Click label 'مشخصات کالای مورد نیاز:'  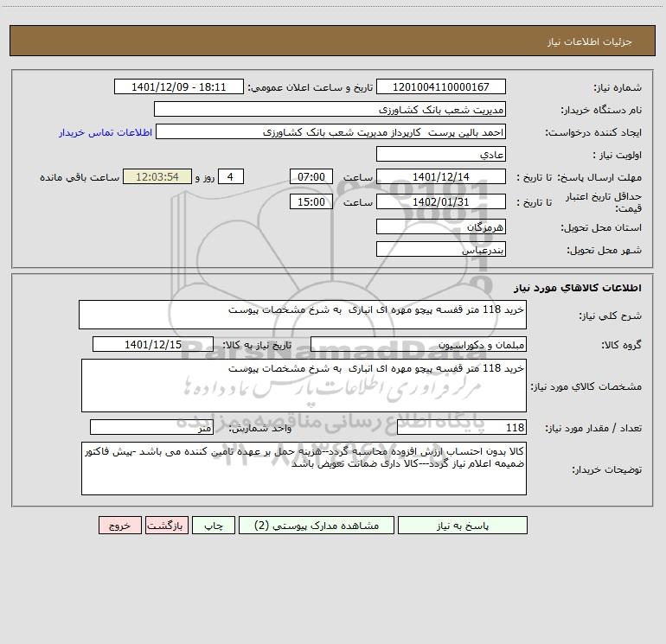click(586, 386)
